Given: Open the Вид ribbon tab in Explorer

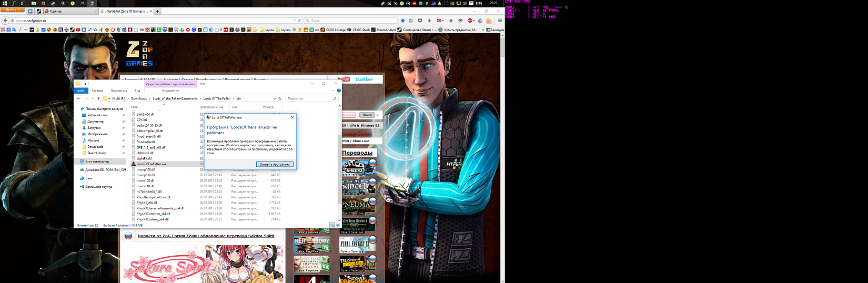Looking at the screenshot, I should coord(137,90).
